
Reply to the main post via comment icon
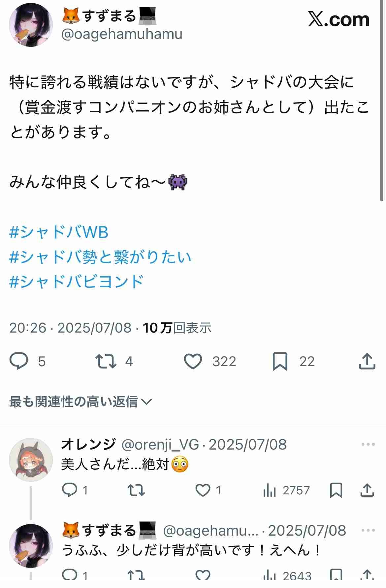[19, 361]
